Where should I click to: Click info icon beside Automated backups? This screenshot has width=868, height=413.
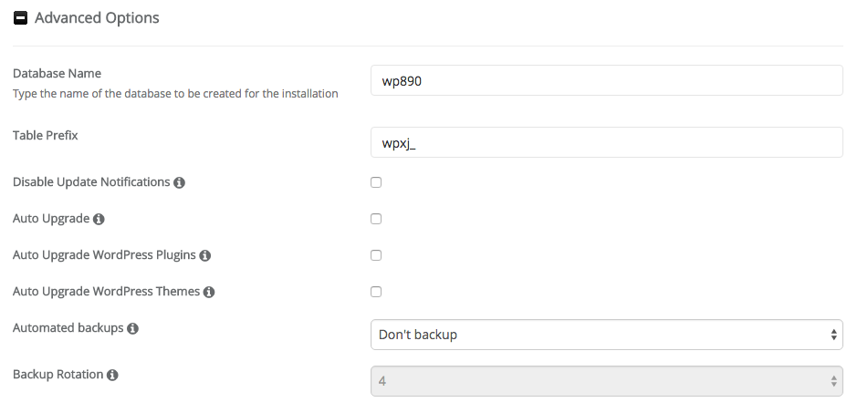pos(132,328)
